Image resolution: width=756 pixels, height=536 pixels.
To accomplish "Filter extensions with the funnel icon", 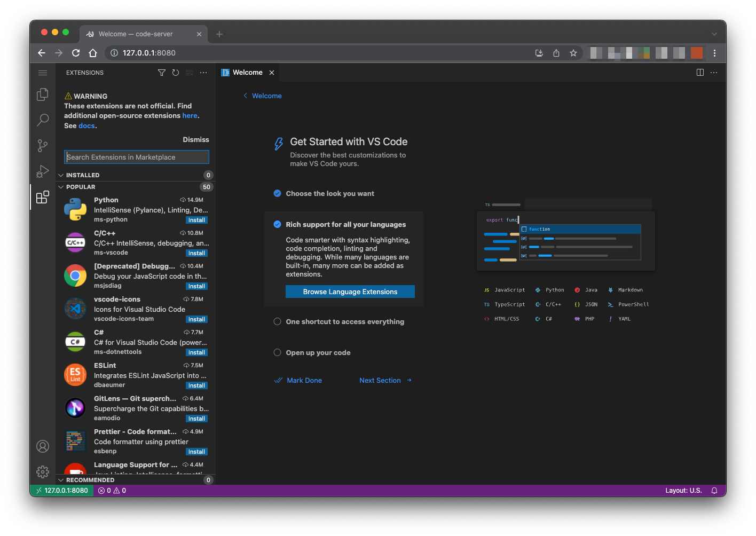I will coord(162,73).
